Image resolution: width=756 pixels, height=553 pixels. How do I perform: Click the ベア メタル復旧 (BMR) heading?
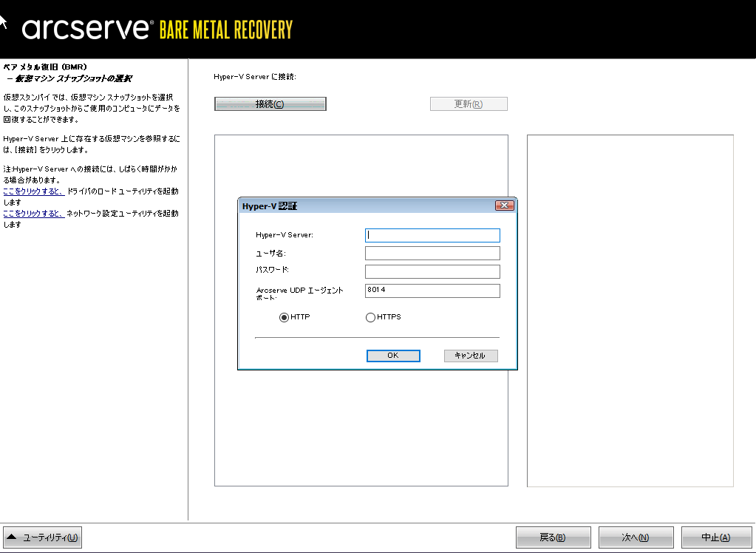(45, 67)
